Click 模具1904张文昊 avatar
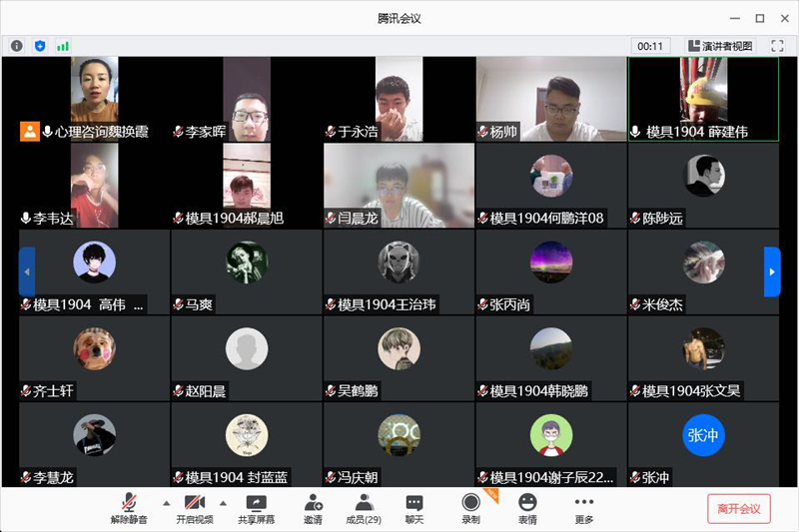This screenshot has width=799, height=532. 704,348
